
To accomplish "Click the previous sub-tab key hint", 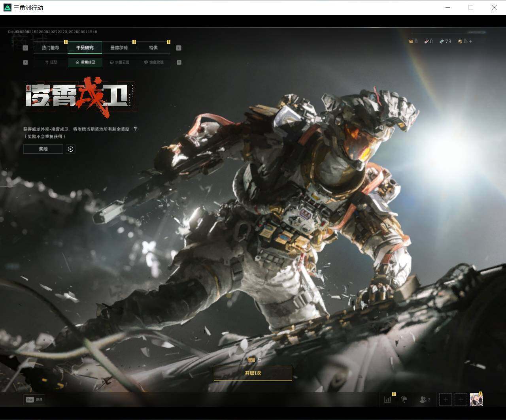I will 26,62.
